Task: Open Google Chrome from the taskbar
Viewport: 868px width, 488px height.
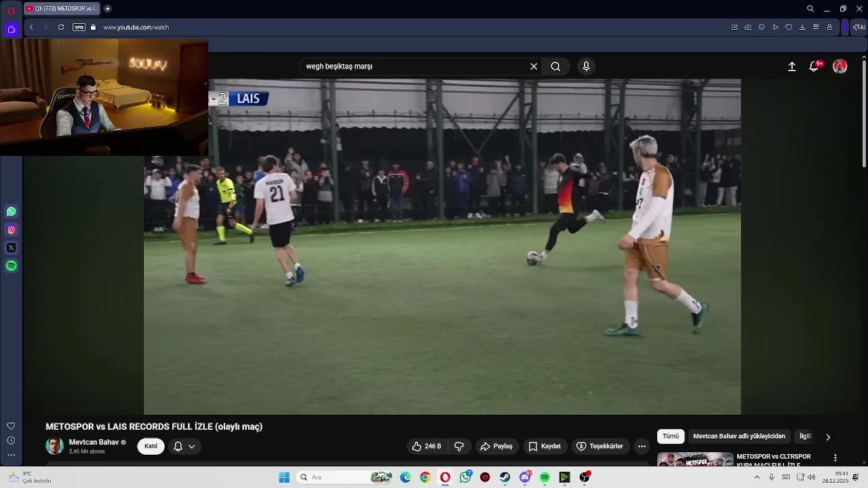Action: point(425,477)
